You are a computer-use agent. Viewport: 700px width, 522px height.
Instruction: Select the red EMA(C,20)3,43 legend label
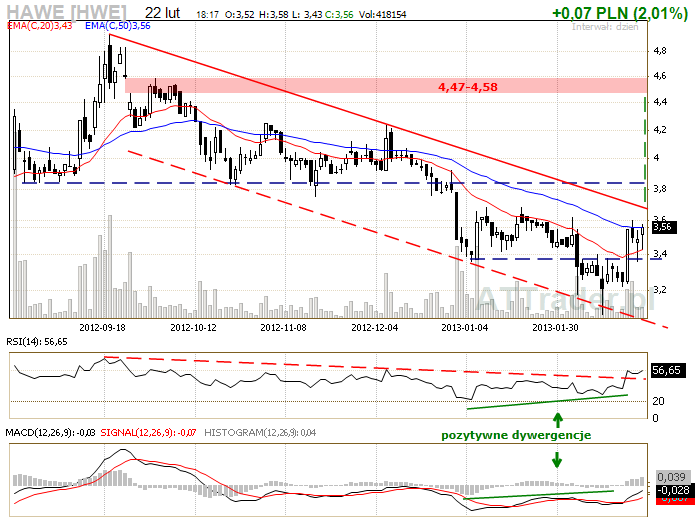[40, 26]
